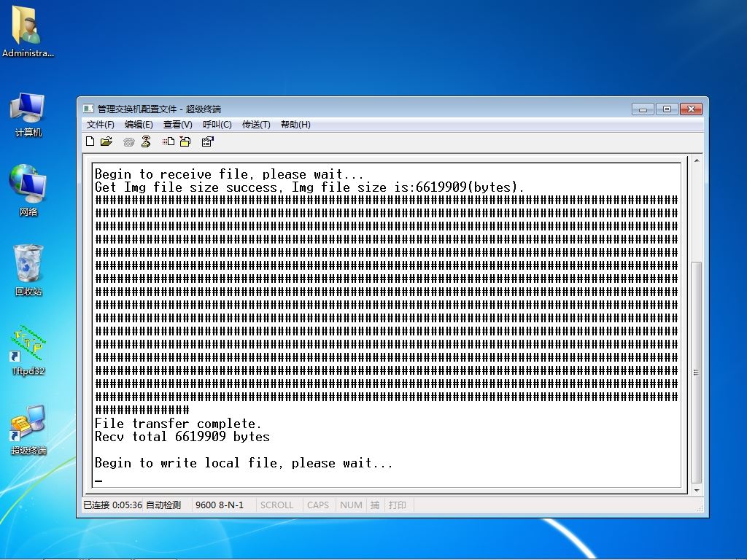Viewport: 747px width, 560px height.
Task: Select the 超级终端 desktop shortcut
Action: 28,429
